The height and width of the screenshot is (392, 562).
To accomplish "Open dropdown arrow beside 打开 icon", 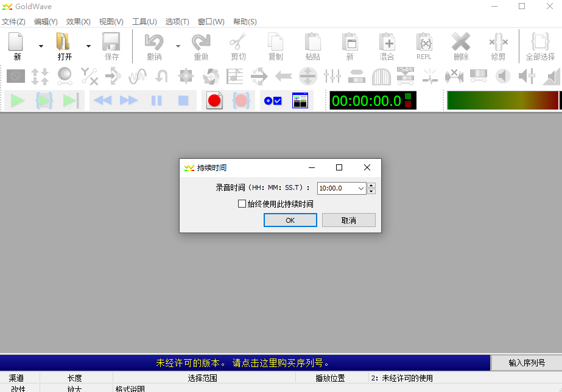I will (x=88, y=46).
